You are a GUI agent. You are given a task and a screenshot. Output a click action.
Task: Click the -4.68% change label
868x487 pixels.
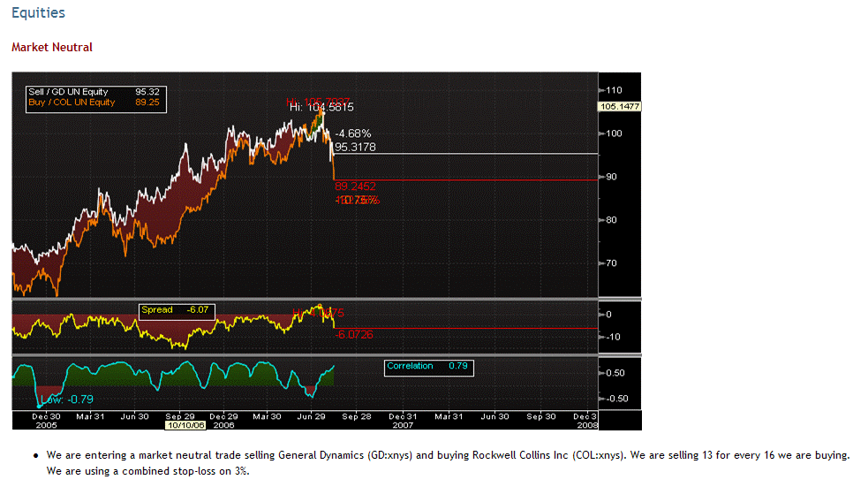353,133
